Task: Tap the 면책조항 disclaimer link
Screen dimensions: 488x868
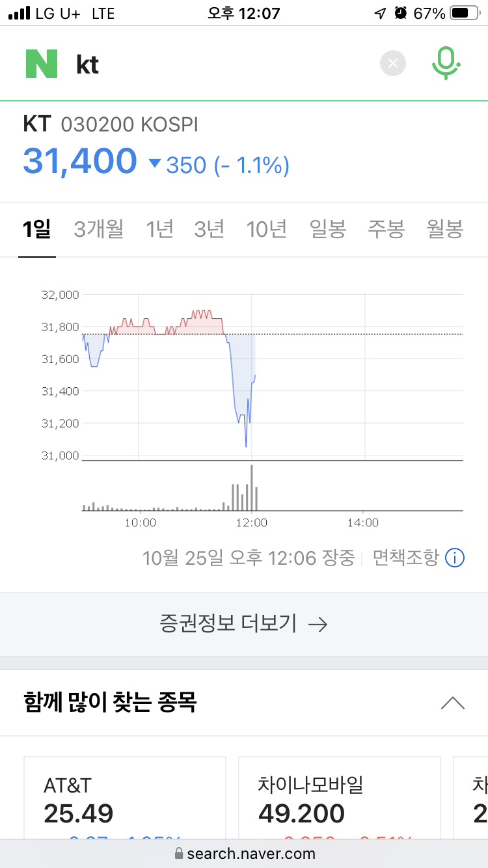Action: point(405,558)
